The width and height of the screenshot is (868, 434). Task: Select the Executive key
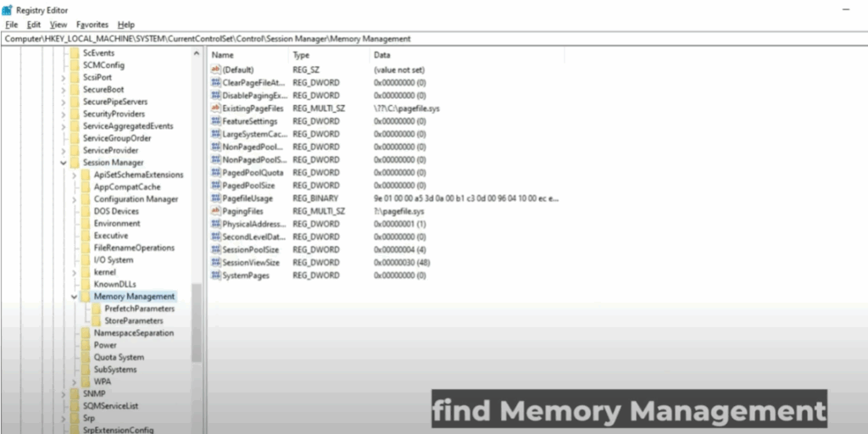click(x=111, y=236)
